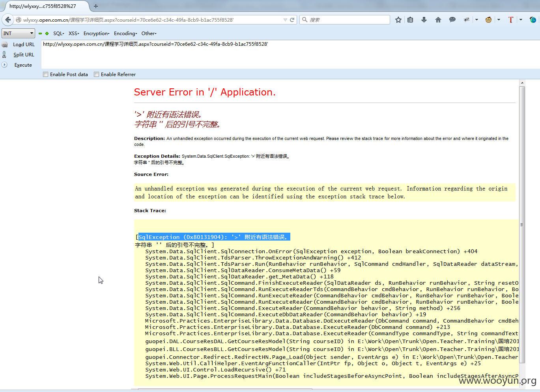The image size is (540, 392).
Task: Click Load URL button
Action: [24, 45]
